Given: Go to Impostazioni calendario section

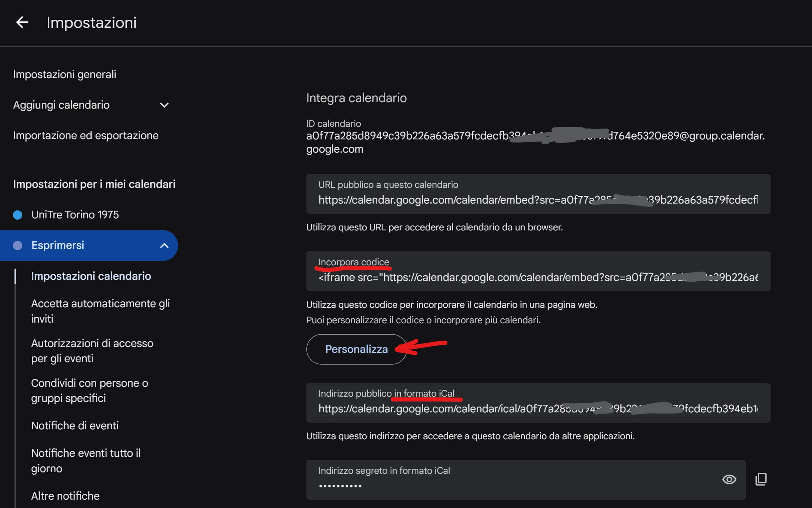Looking at the screenshot, I should click(x=91, y=276).
